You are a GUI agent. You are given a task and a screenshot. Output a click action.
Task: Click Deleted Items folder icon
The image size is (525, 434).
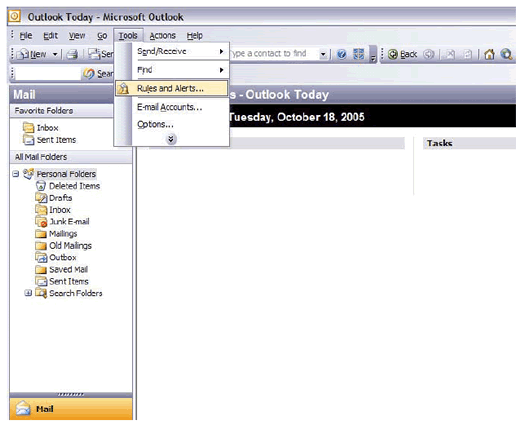tap(41, 186)
